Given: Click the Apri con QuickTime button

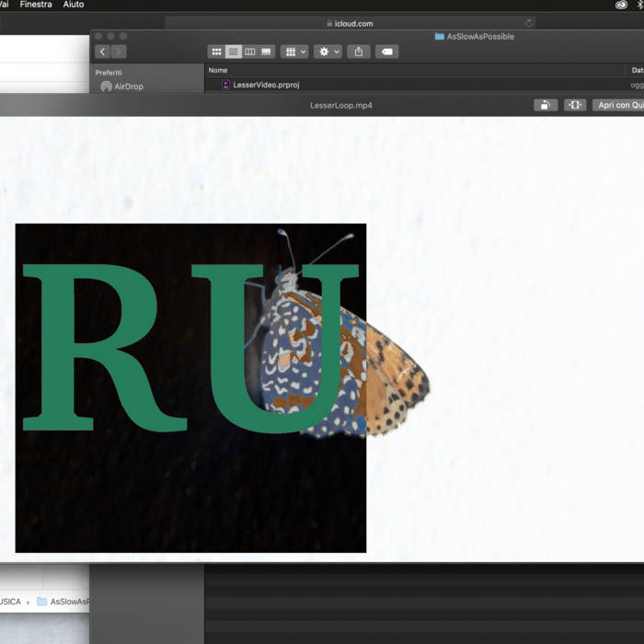Looking at the screenshot, I should tap(618, 105).
